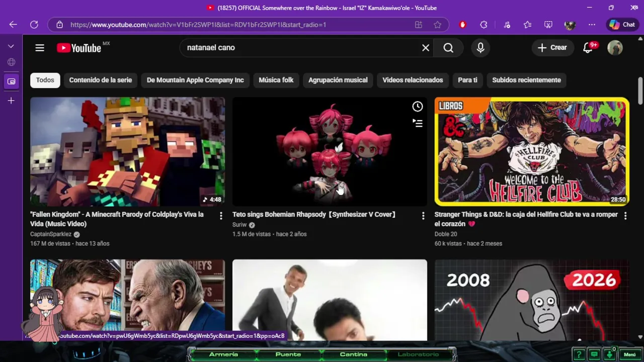Add the Teto video to the queue
This screenshot has height=362, width=644.
point(418,123)
